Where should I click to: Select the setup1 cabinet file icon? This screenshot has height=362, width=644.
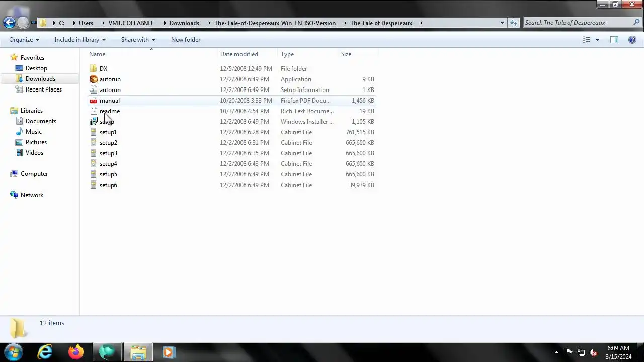93,132
